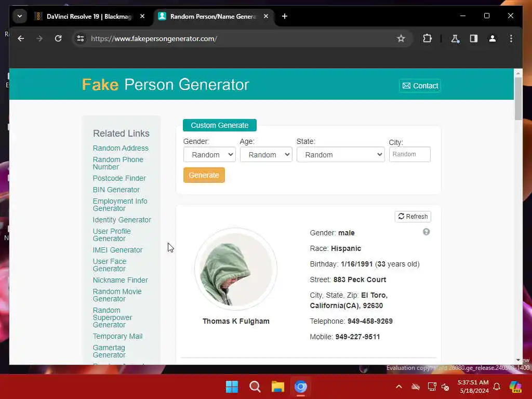The image size is (532, 399).
Task: Open site information icon in address bar
Action: click(x=81, y=38)
